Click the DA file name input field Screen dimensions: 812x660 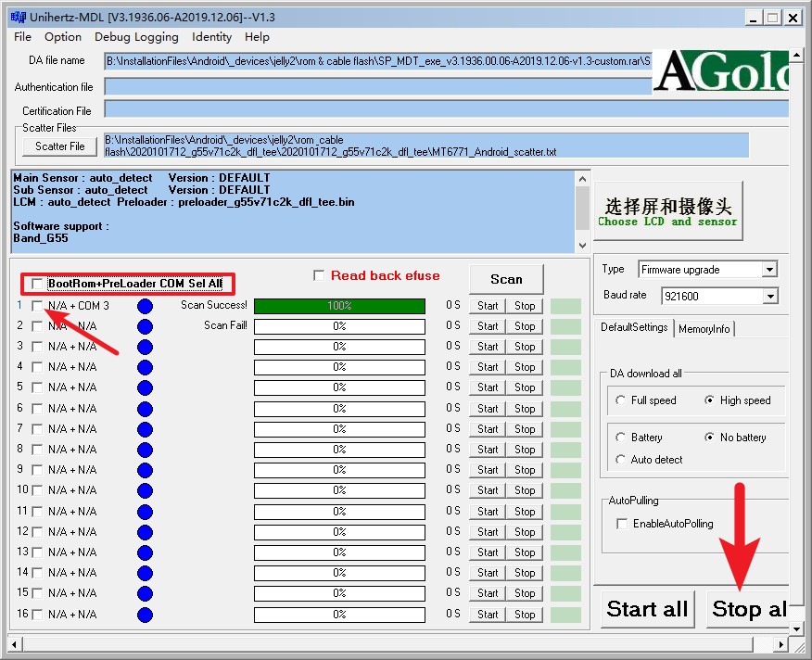(x=377, y=61)
